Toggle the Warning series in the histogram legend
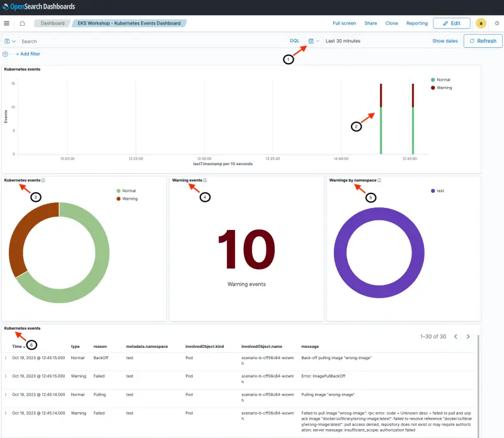 click(443, 89)
